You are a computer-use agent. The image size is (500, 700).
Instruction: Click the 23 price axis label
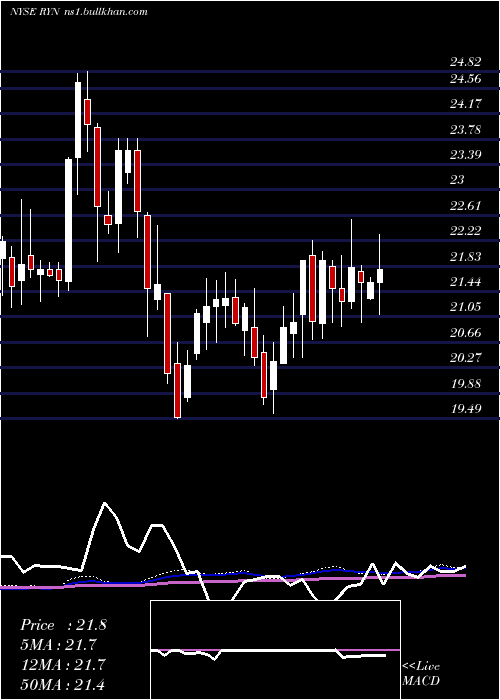pos(457,179)
